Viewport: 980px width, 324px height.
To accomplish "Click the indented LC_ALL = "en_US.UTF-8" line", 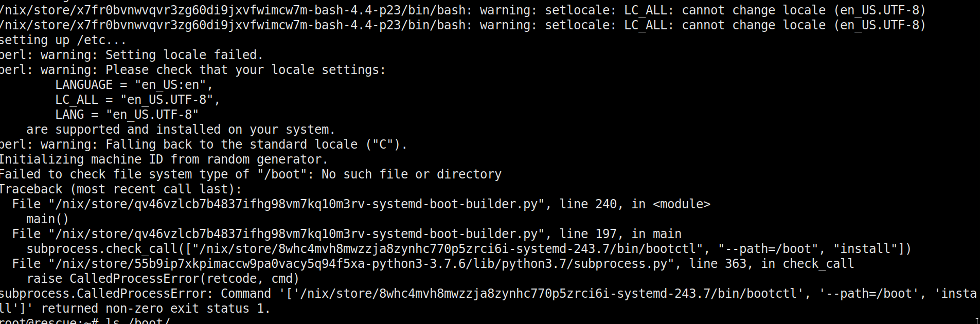I will pos(137,100).
